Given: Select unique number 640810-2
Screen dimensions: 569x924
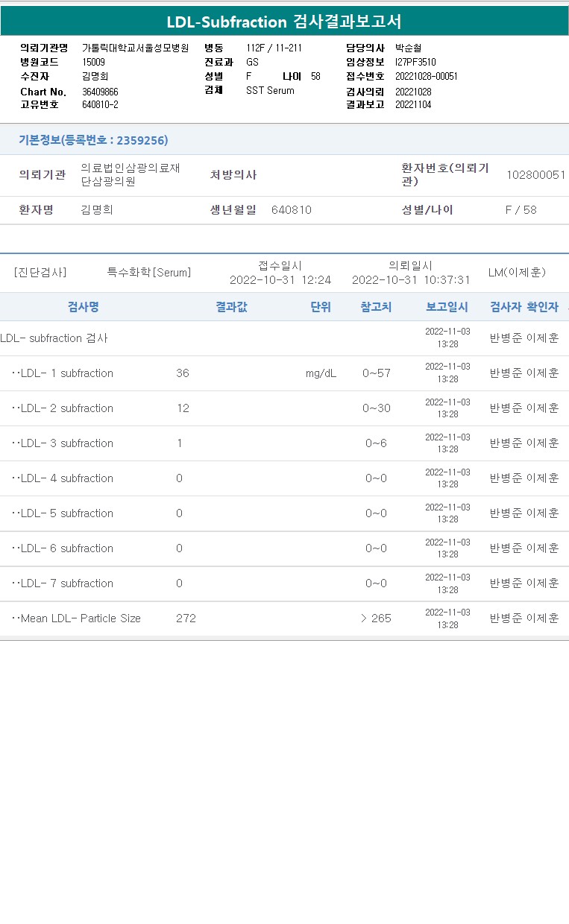Looking at the screenshot, I should click(x=100, y=104).
